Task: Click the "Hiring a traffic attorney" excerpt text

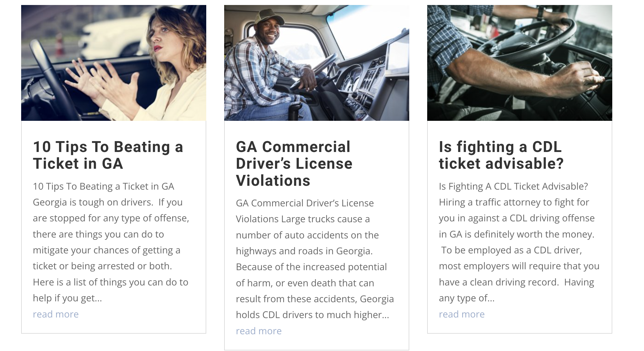Action: 514,202
